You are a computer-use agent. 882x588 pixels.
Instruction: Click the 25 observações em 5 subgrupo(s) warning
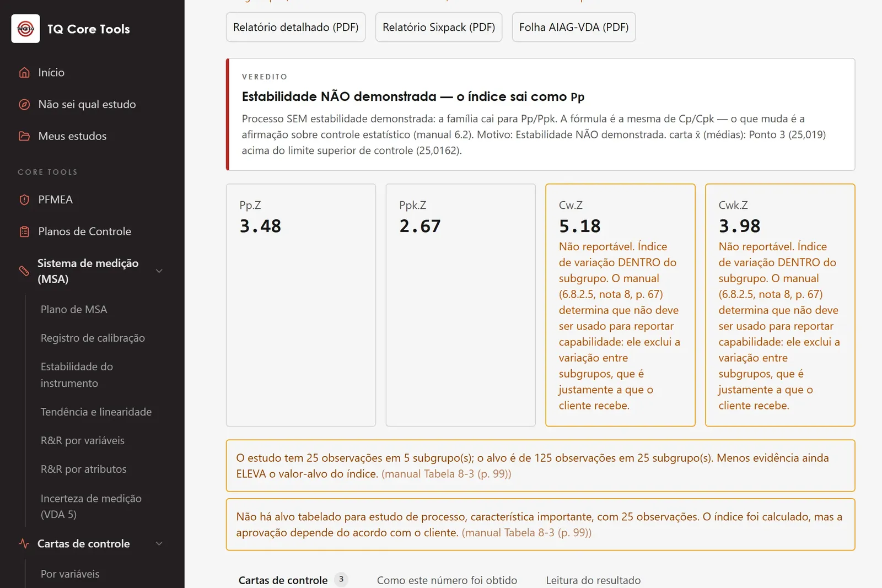pos(540,466)
